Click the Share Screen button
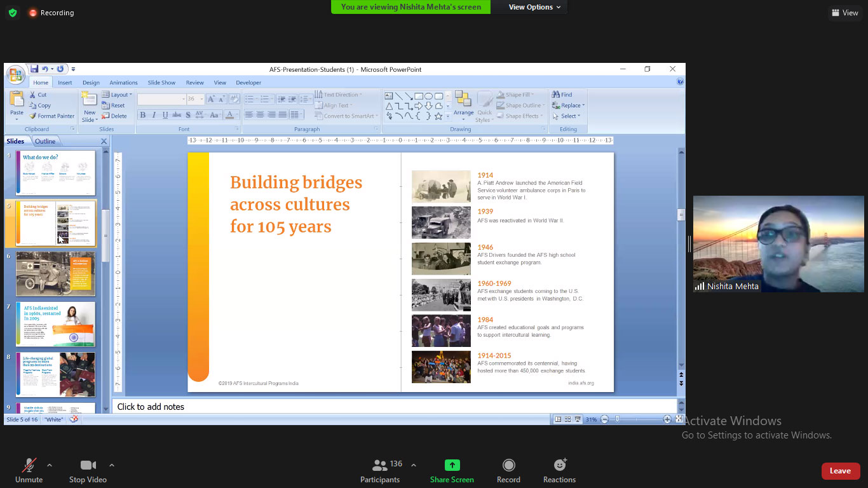The width and height of the screenshot is (868, 488). [452, 471]
